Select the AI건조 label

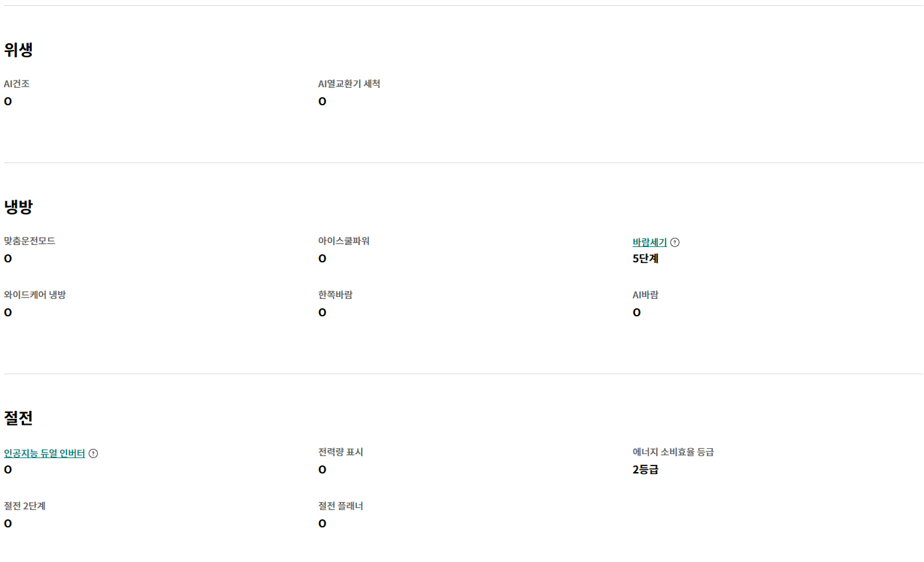pos(17,84)
